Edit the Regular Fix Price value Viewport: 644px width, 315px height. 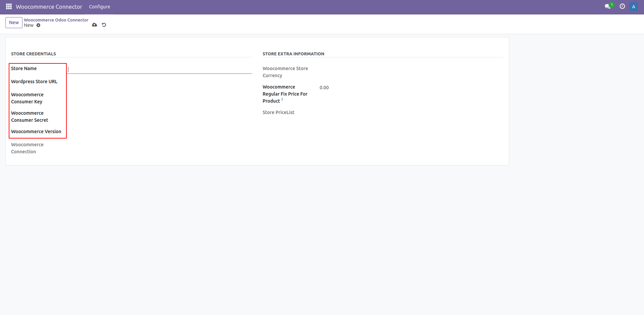(x=324, y=87)
